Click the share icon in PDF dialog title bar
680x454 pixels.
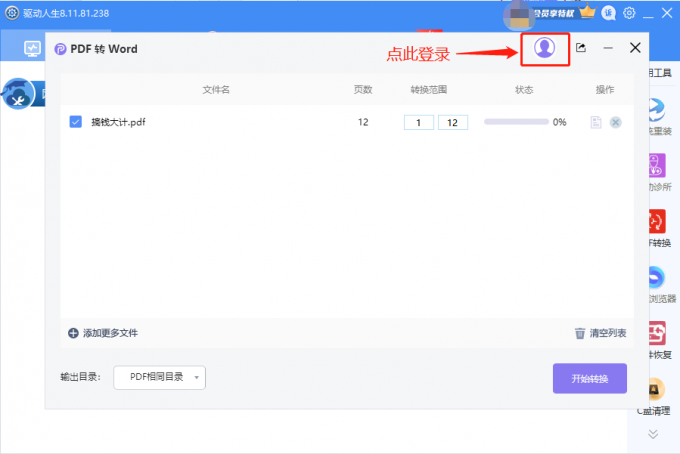pos(581,48)
